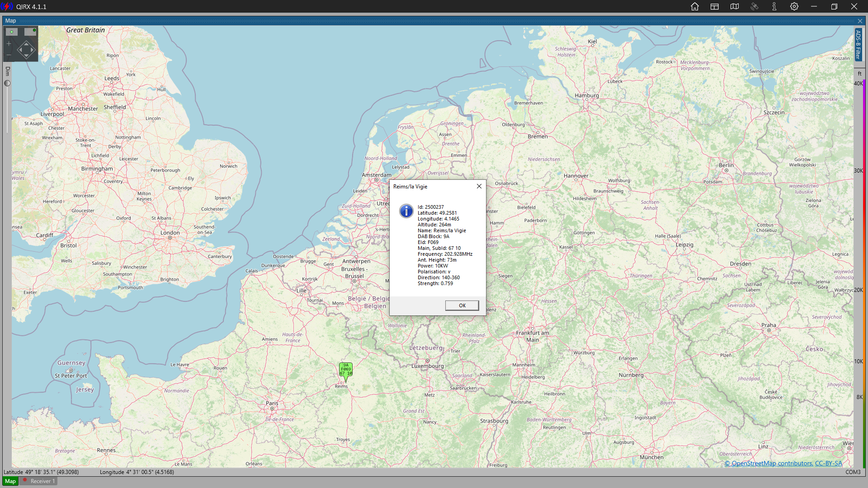Open settings gear icon
The image size is (868, 488).
tap(794, 7)
